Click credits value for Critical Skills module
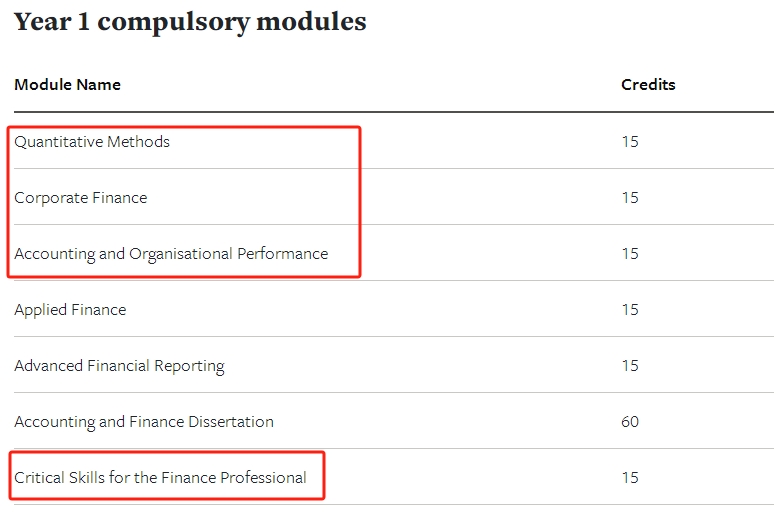 point(630,478)
